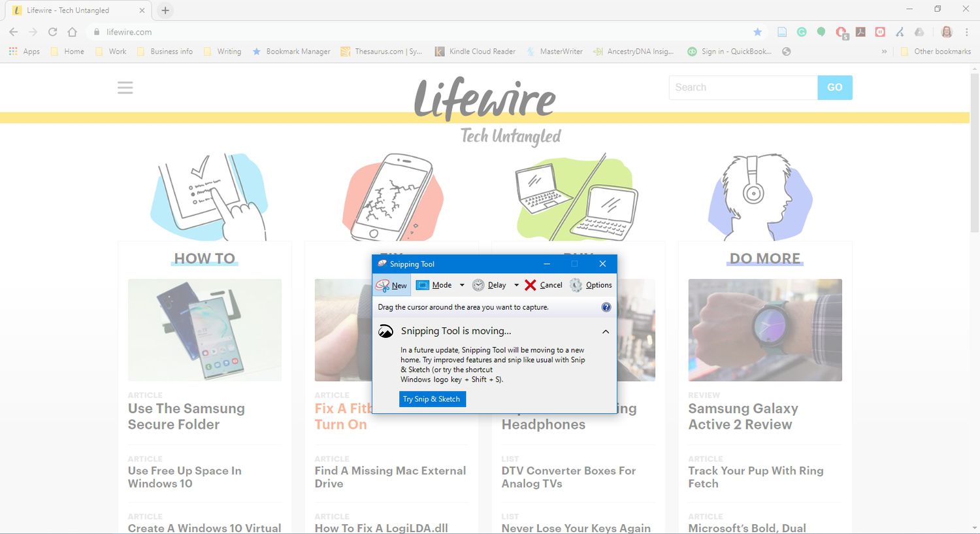Open the Lifewire hamburger menu
The image size is (980, 534).
click(x=125, y=88)
